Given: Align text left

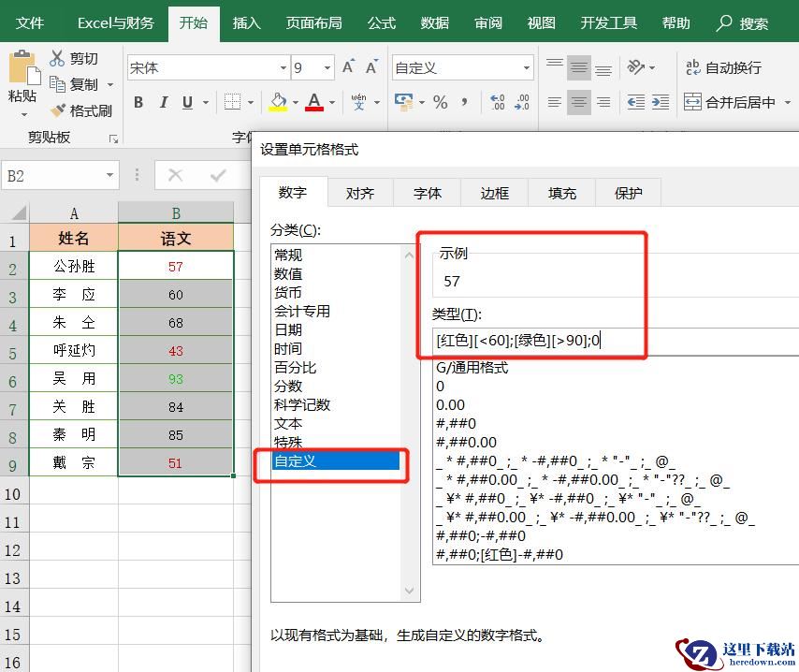Looking at the screenshot, I should [x=555, y=102].
